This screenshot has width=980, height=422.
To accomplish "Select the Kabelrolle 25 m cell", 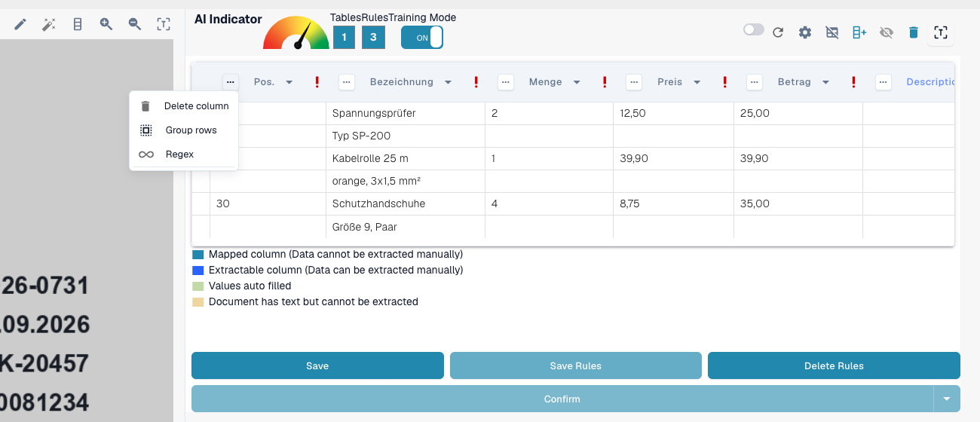I will [x=406, y=159].
